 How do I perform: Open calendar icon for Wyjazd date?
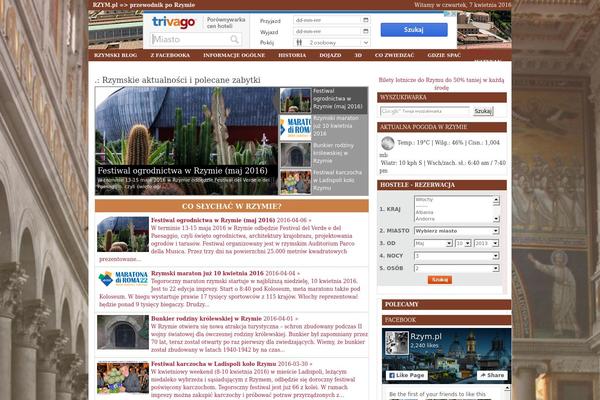click(365, 31)
